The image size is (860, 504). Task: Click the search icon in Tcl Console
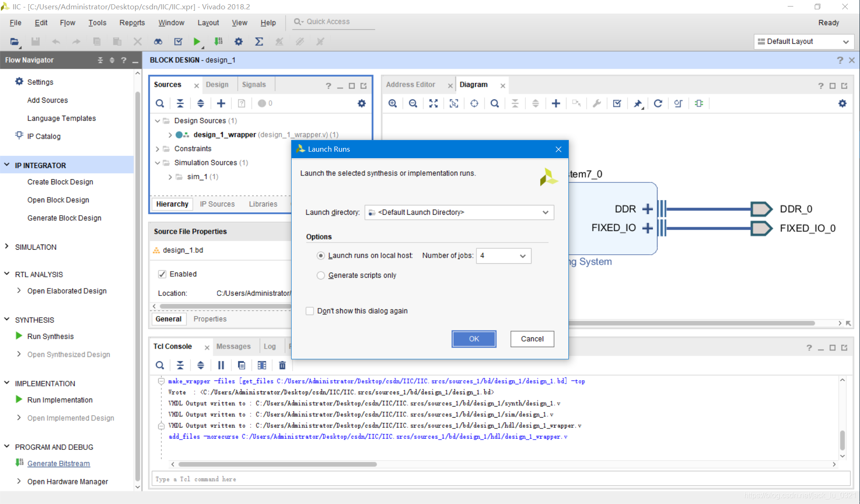[x=160, y=365]
